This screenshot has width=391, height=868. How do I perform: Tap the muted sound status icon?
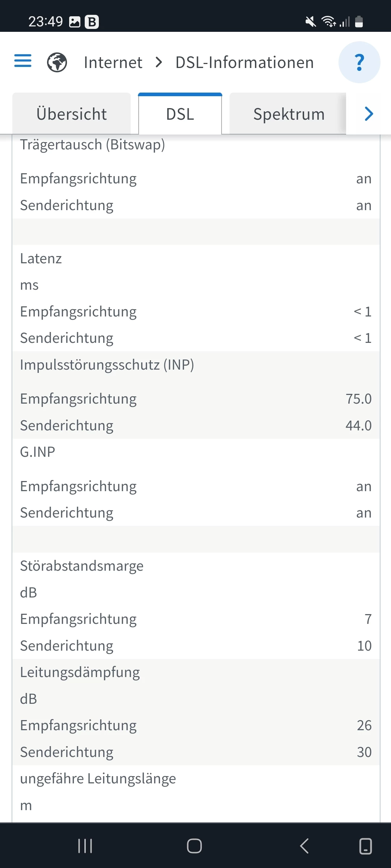coord(310,22)
